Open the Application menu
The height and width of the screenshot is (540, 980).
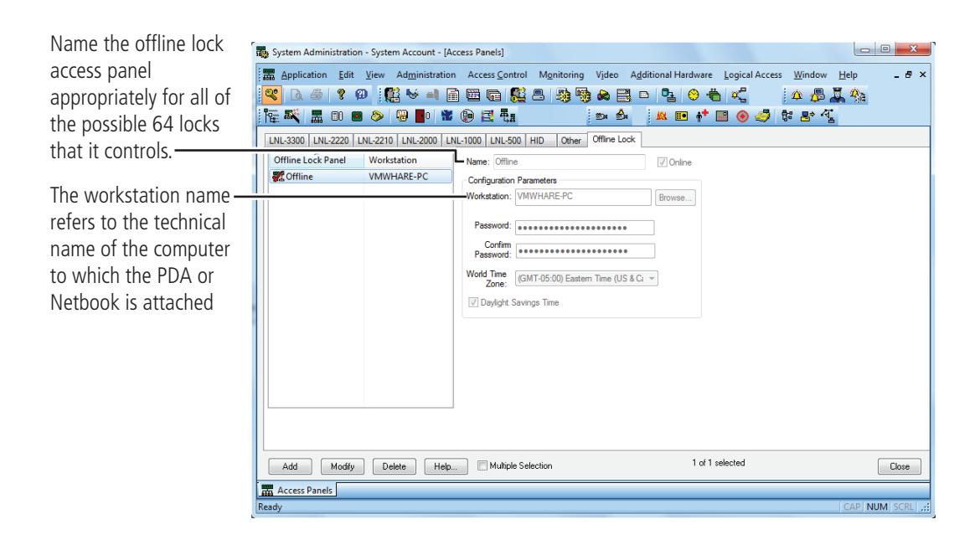[x=304, y=75]
